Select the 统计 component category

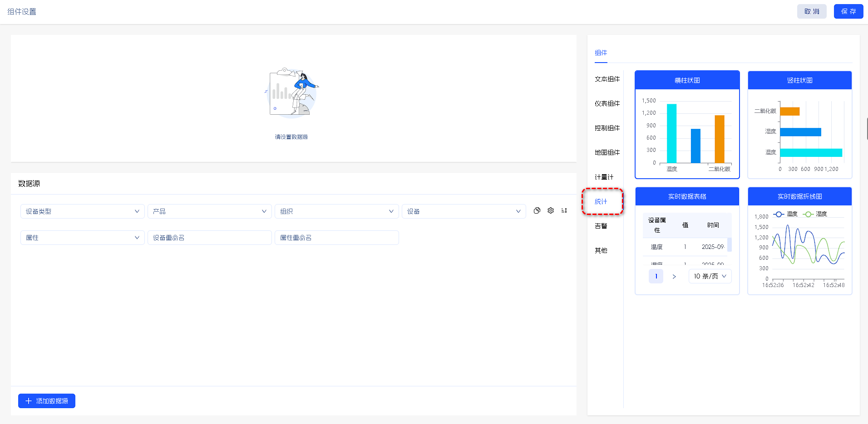tap(601, 201)
